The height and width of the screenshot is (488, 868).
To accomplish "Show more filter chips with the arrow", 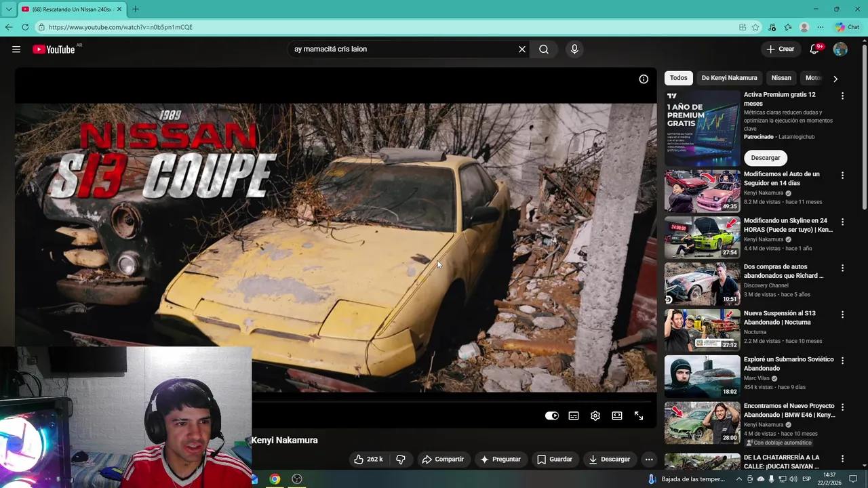I will pyautogui.click(x=835, y=79).
